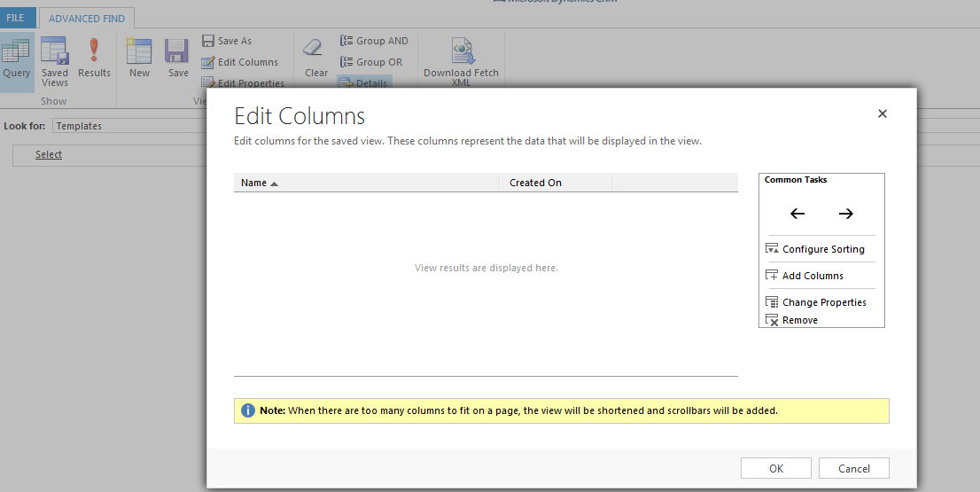Select Group OR command
Screen dimensions: 980x492
pyautogui.click(x=371, y=62)
